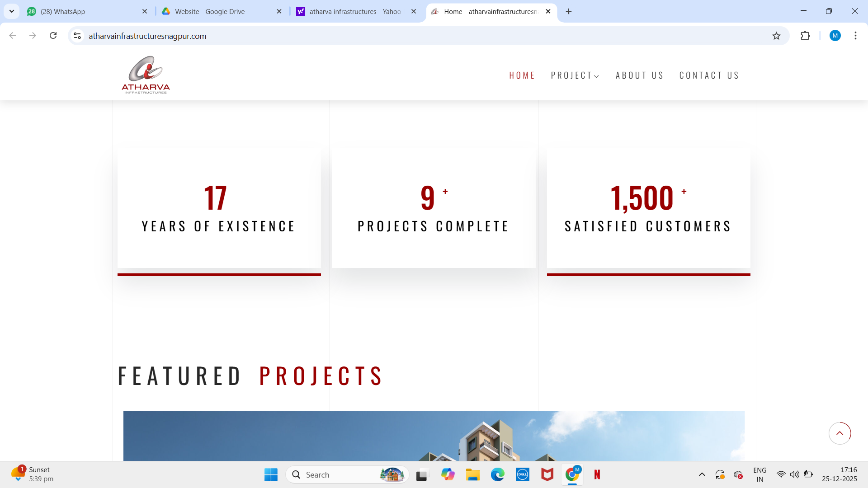Viewport: 868px width, 488px height.
Task: Open Netflix from the taskbar
Action: pyautogui.click(x=597, y=474)
